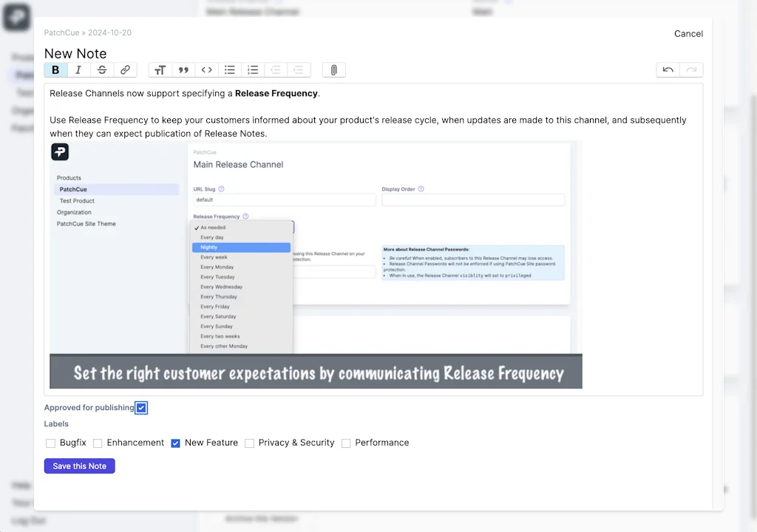
Task: Create a numbered list
Action: [253, 70]
